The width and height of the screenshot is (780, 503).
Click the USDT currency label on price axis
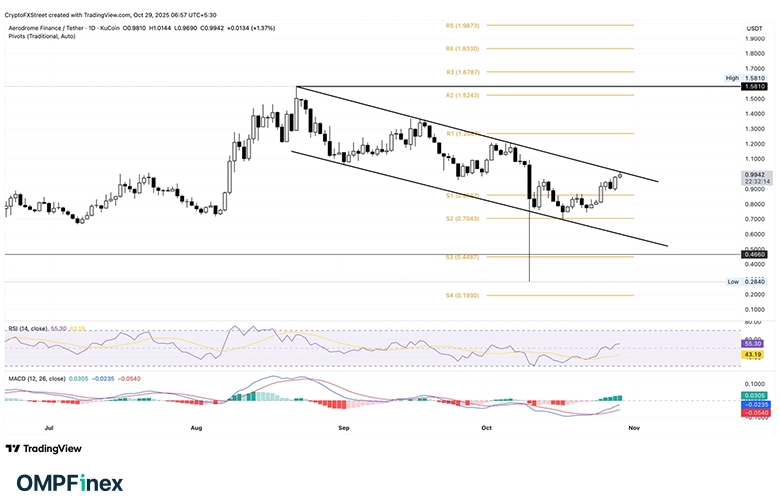coord(755,28)
